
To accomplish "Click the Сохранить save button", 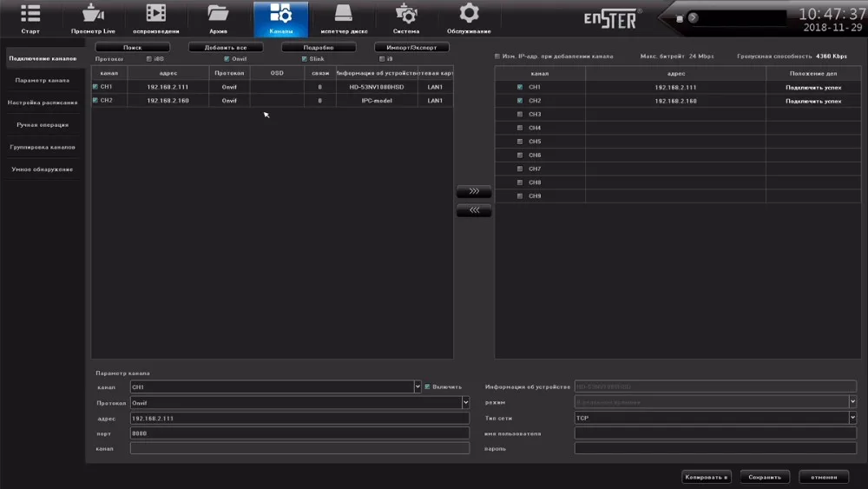I will (765, 477).
